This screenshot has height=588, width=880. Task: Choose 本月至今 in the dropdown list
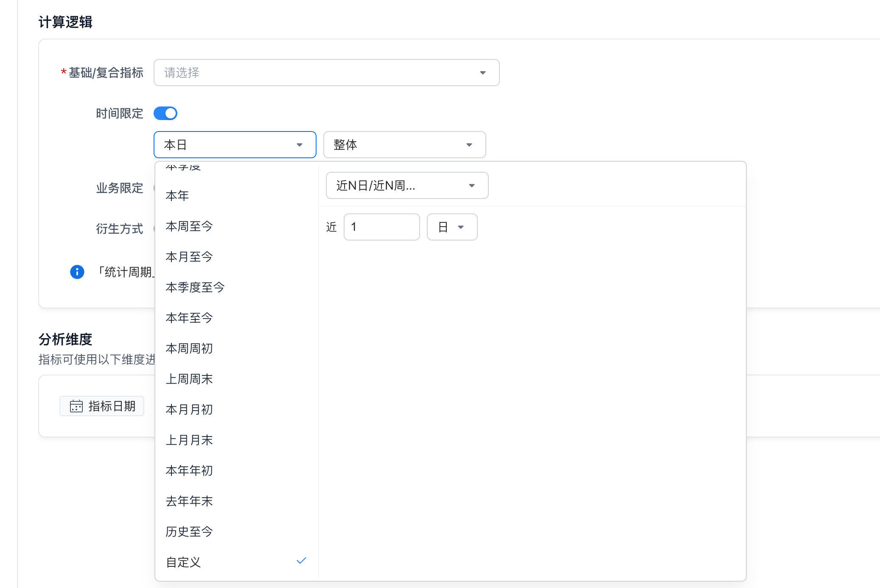(189, 257)
